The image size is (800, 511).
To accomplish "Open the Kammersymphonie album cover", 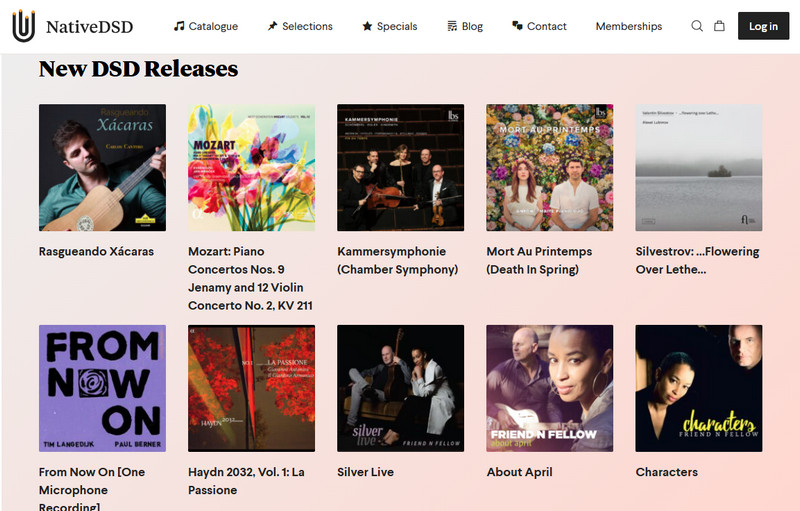I will coord(401,168).
